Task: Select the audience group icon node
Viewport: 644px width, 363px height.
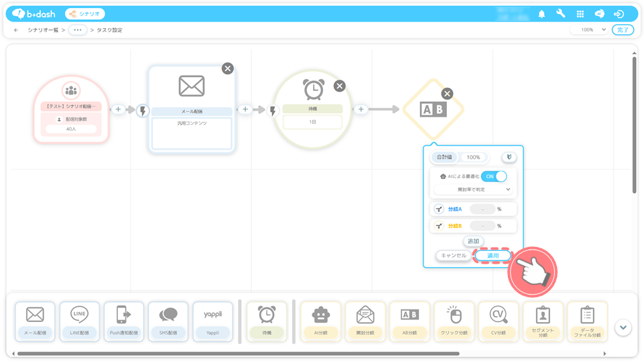Action: [x=71, y=91]
